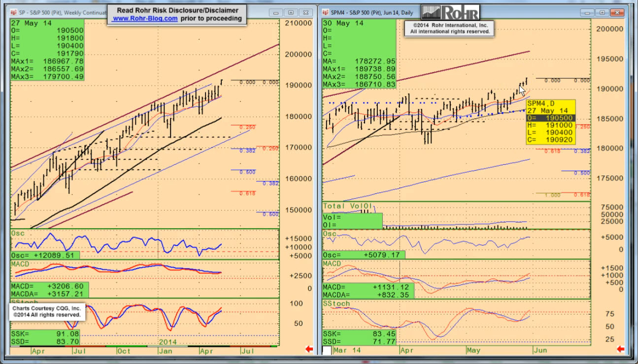Click the 2014 year marker on time axis
The width and height of the screenshot is (638, 364).
coord(168,341)
